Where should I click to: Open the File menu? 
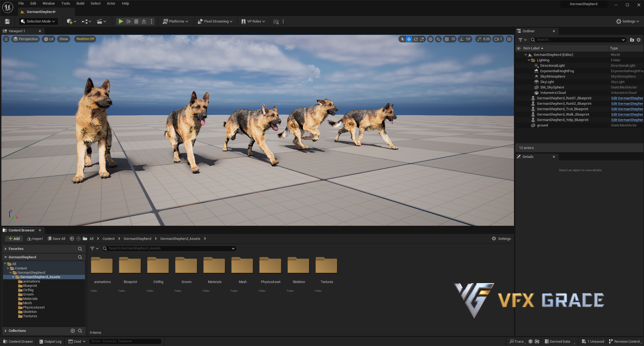(21, 4)
